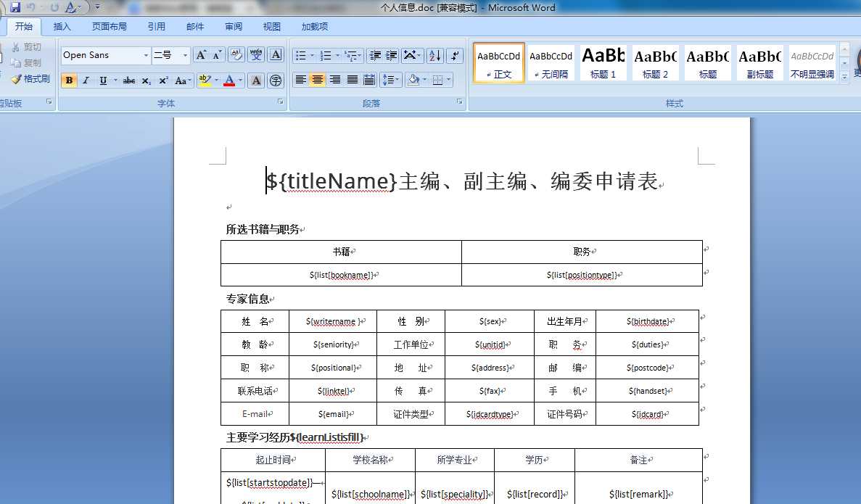This screenshot has height=504, width=861.
Task: Open the 页面布局 (Page Layout) tab
Action: [109, 26]
